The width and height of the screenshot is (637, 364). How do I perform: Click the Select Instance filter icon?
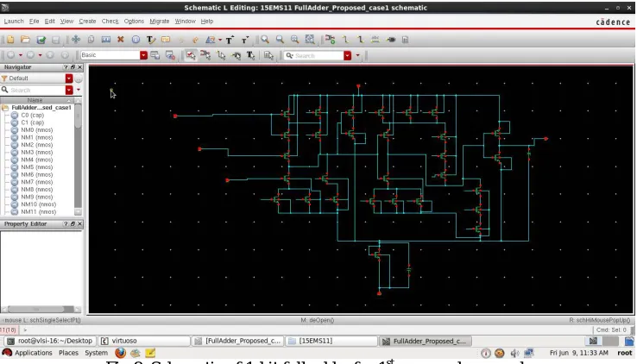(205, 55)
